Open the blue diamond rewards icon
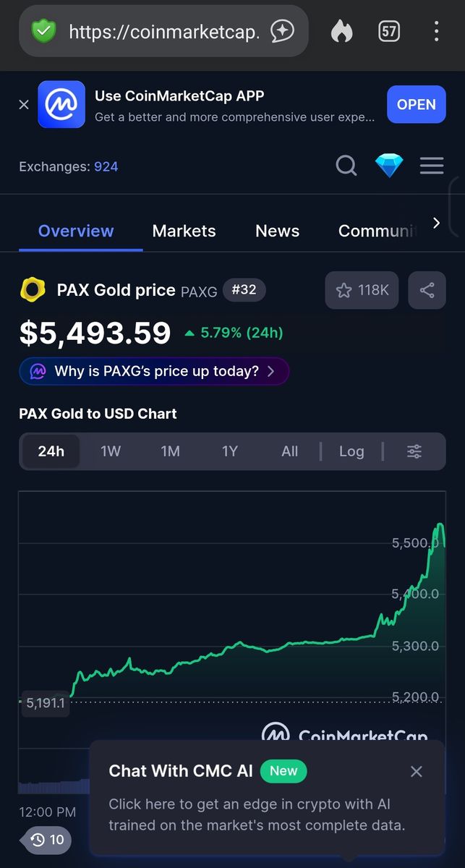465x868 pixels. (x=389, y=166)
